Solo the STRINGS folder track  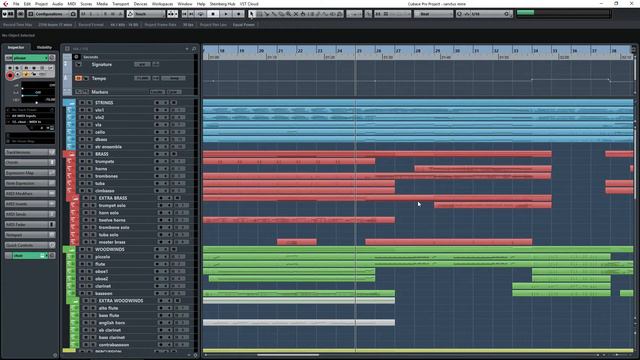pos(89,102)
